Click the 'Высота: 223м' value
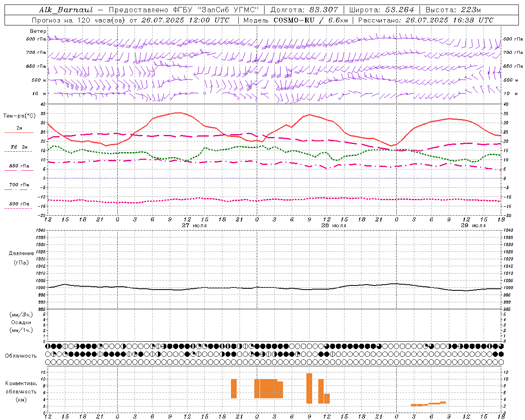Screen dimensions: 525x420 [453, 10]
